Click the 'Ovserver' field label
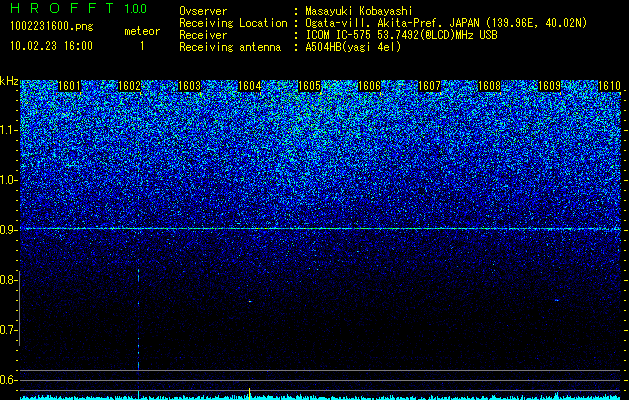Image resolution: width=629 pixels, height=400 pixels. point(203,11)
